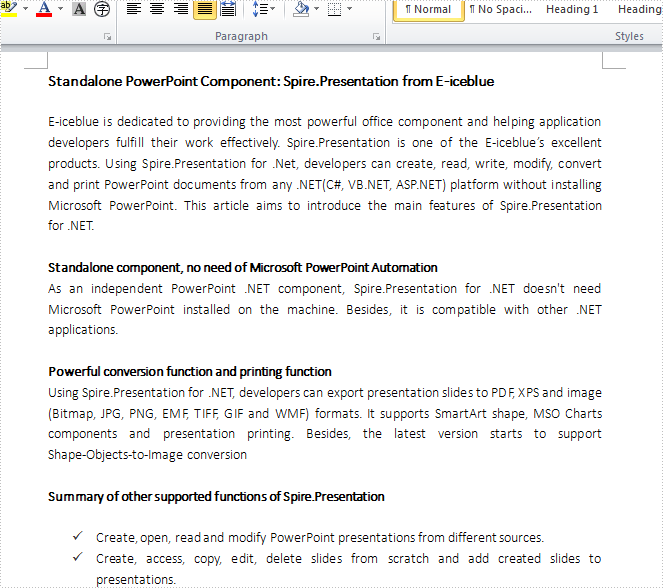Click the enclose characters icon
Image resolution: width=663 pixels, height=588 pixels.
point(102,9)
